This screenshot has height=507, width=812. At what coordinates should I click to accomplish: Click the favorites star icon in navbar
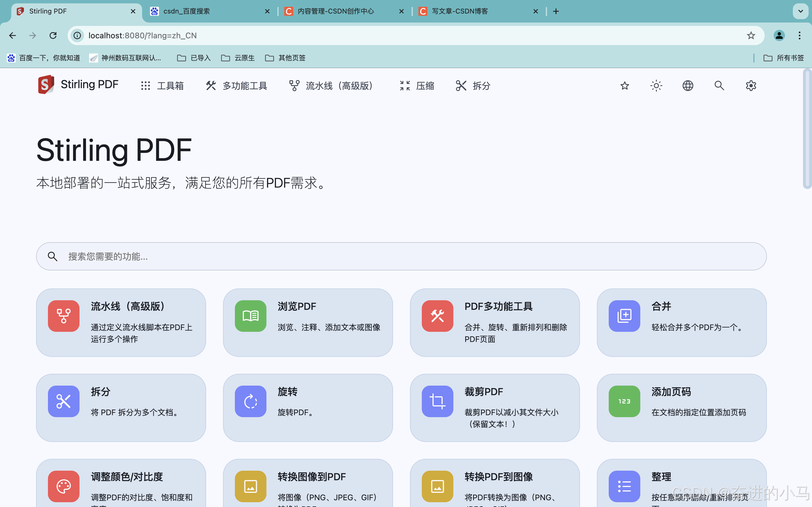click(x=625, y=86)
